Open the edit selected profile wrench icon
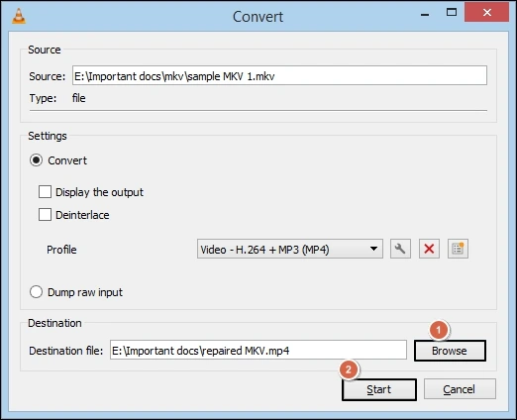Viewport: 517px width, 420px height. (400, 249)
